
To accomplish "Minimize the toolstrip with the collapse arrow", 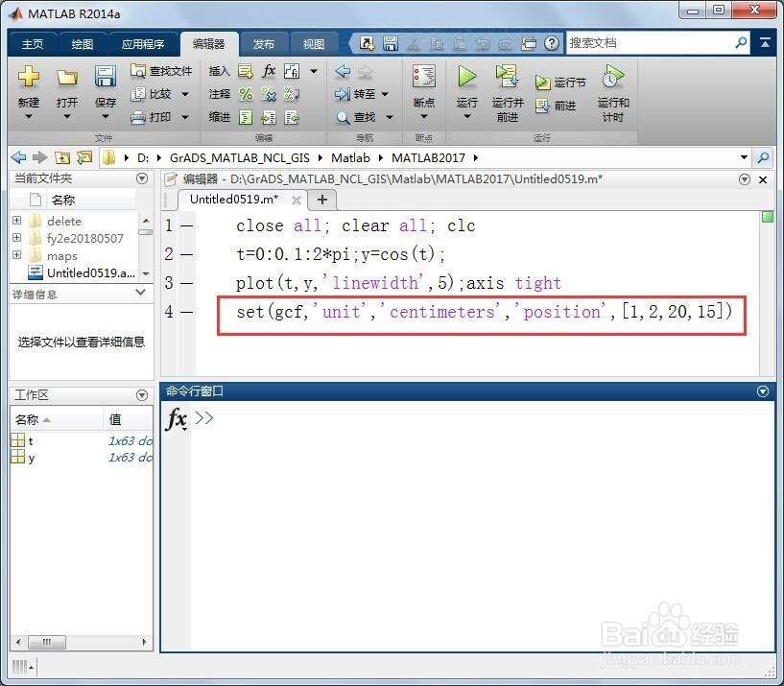I will [x=765, y=43].
